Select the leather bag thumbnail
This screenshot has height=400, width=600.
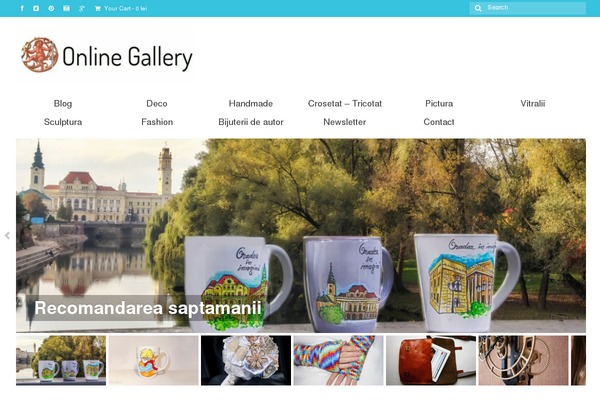point(431,360)
